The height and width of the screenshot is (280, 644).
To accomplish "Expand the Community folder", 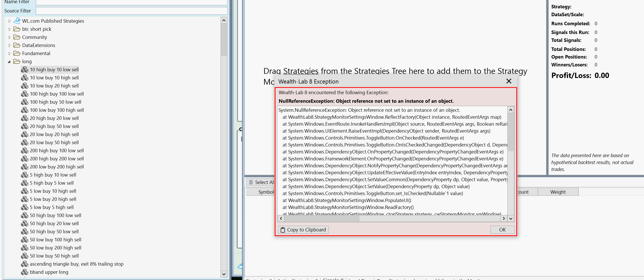I will pos(9,37).
